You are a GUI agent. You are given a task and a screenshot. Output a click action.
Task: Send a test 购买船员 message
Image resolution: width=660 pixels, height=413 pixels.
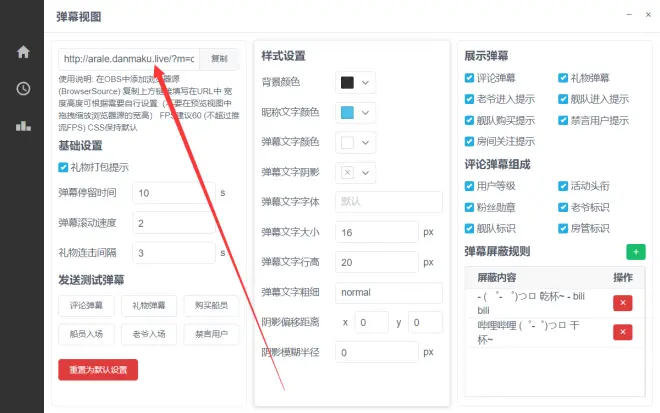coord(211,306)
